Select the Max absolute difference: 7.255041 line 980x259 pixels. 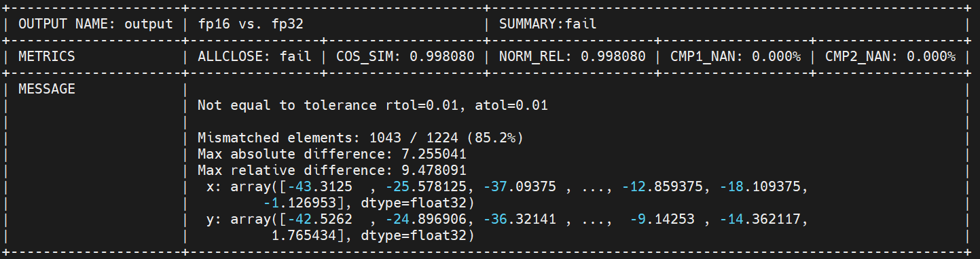[x=341, y=154]
